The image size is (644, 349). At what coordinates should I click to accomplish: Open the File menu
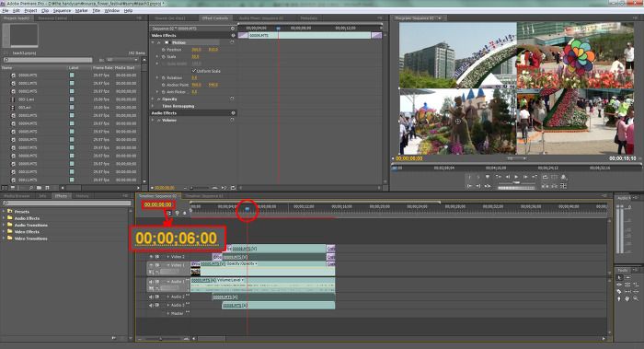6,10
